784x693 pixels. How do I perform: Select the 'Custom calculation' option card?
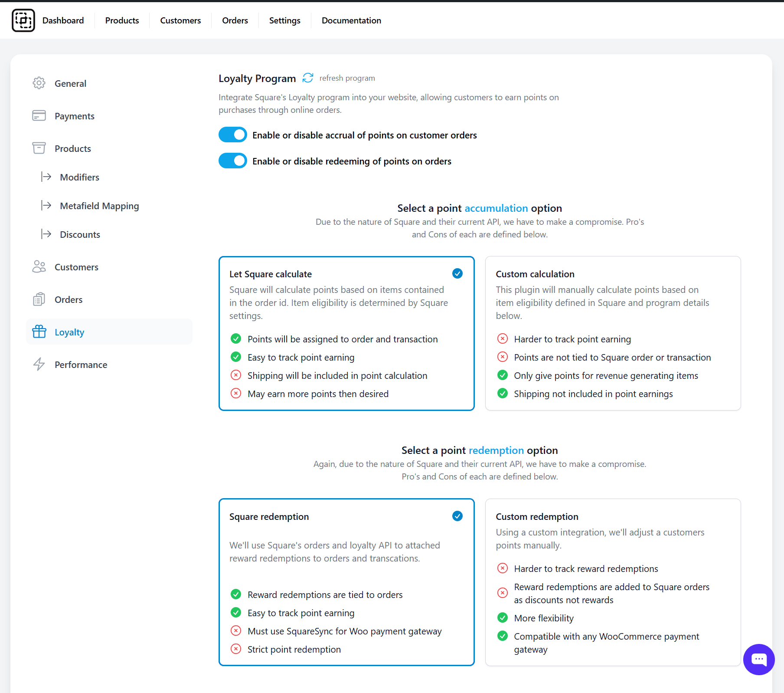613,333
